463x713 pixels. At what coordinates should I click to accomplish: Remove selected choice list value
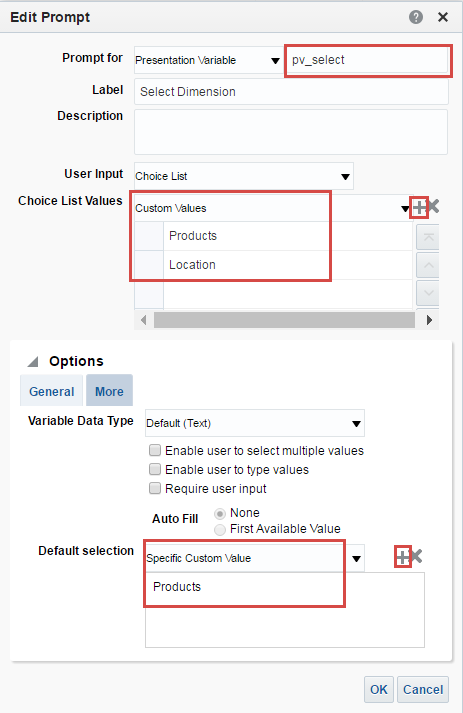click(x=433, y=206)
